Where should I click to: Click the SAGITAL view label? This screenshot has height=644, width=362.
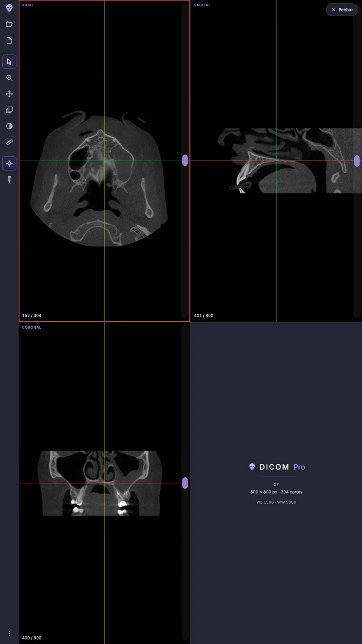(x=202, y=5)
